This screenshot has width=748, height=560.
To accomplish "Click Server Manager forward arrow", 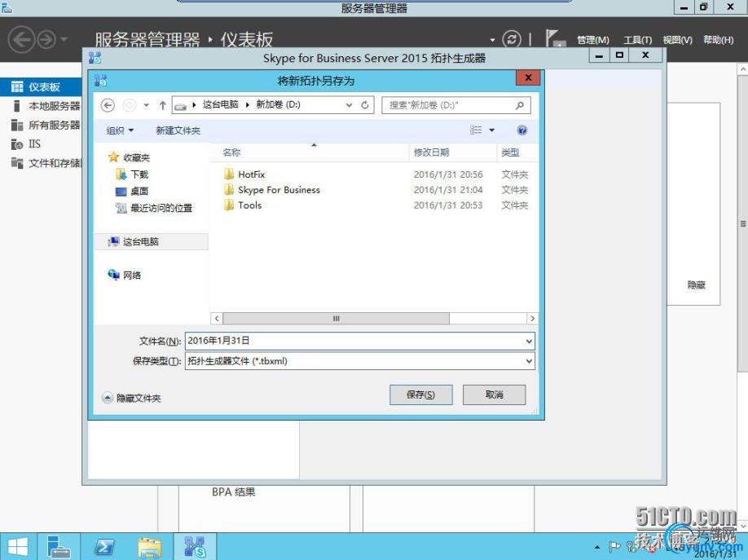I will coord(46,40).
